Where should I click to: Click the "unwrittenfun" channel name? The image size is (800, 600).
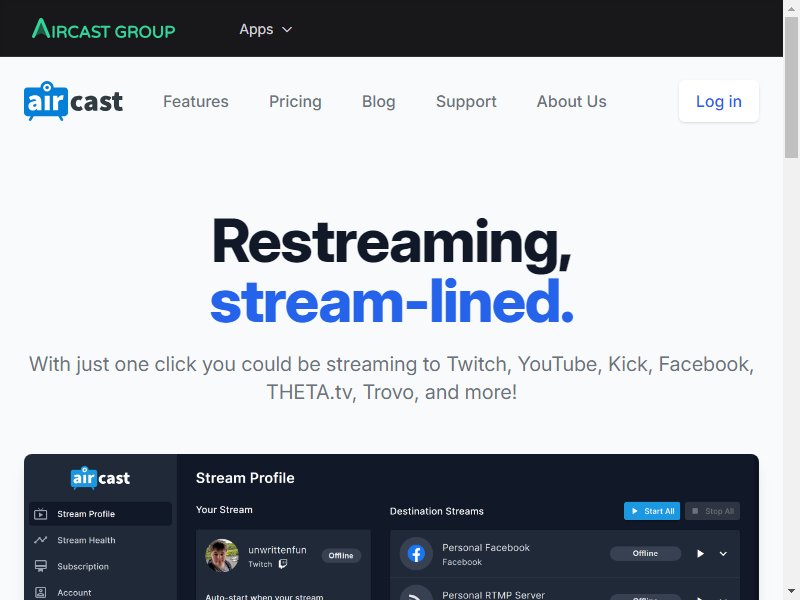click(278, 550)
